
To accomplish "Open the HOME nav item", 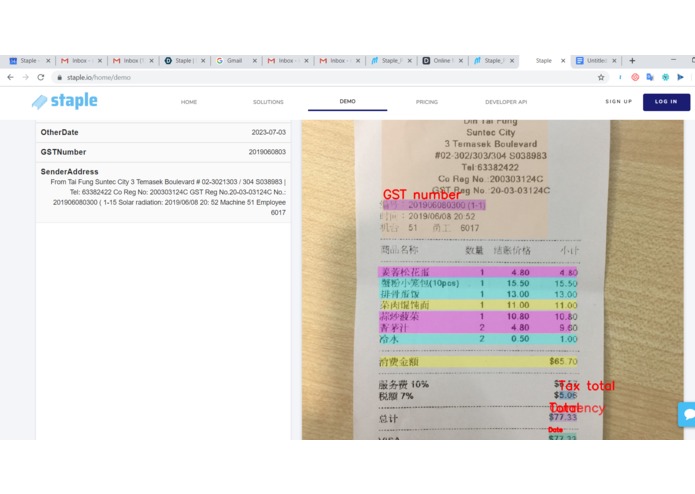I will [189, 102].
